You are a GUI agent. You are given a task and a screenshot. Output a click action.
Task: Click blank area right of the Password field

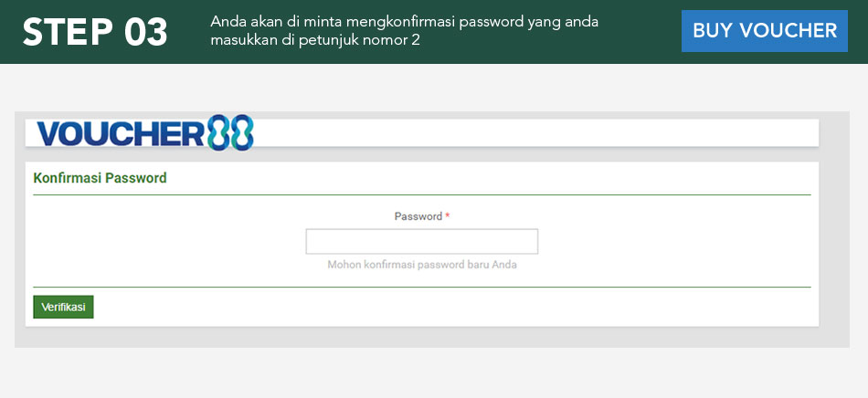(x=676, y=241)
